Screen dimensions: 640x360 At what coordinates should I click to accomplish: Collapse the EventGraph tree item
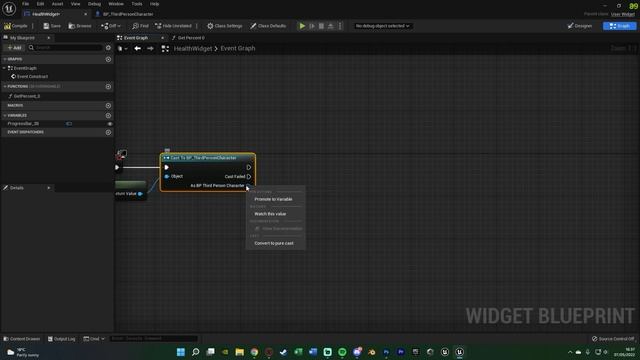[x=5, y=68]
